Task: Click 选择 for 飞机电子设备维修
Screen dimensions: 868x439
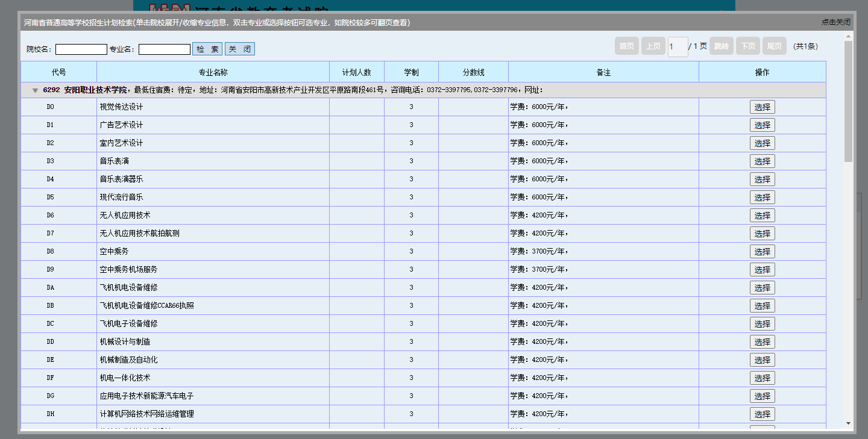Action: coord(763,324)
